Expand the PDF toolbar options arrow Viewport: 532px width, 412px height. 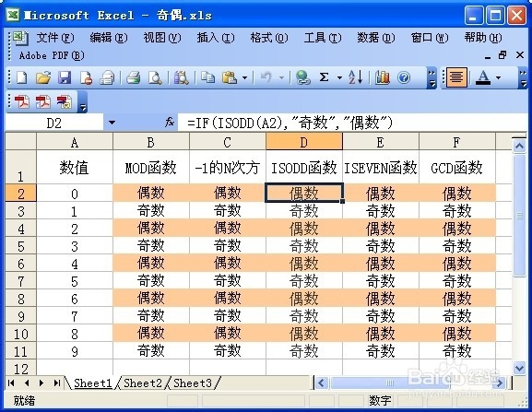point(83,102)
